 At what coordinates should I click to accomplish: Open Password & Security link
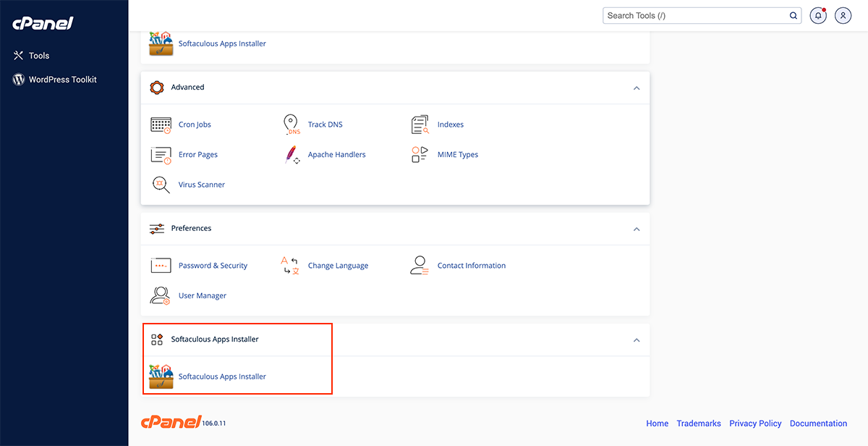(213, 266)
